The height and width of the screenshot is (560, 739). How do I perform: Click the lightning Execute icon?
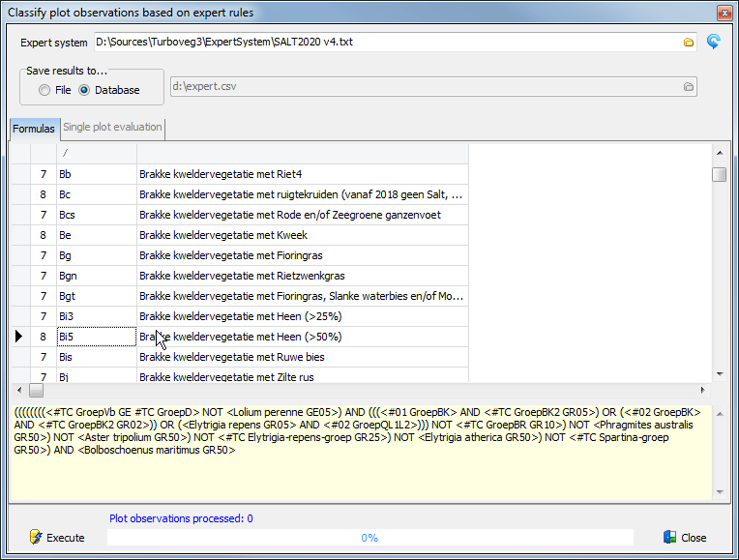pos(36,537)
